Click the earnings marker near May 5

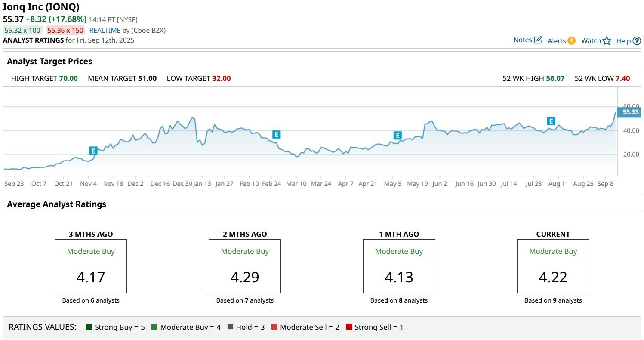click(397, 136)
